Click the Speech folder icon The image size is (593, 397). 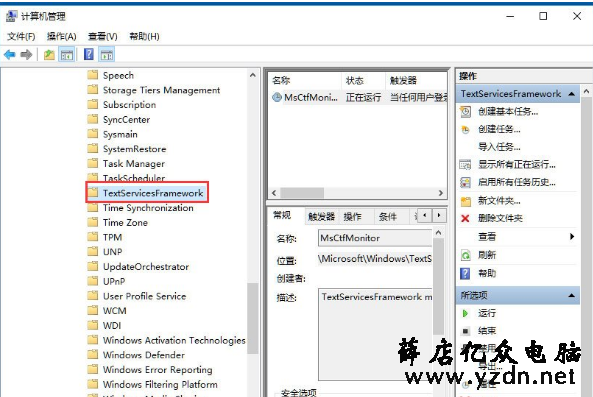(x=93, y=75)
